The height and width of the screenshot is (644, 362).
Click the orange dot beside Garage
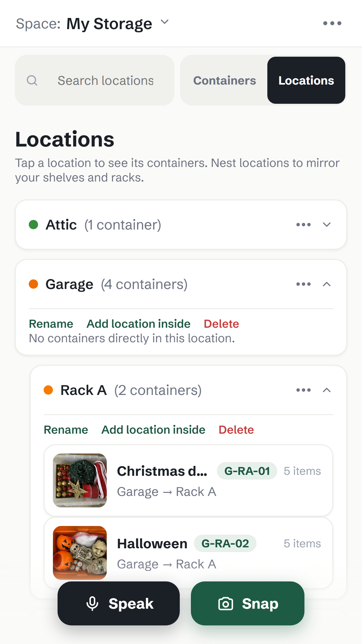point(33,284)
